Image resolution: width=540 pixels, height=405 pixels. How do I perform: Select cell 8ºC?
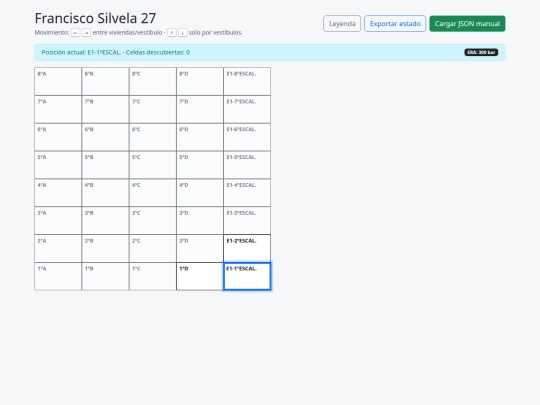click(x=153, y=81)
